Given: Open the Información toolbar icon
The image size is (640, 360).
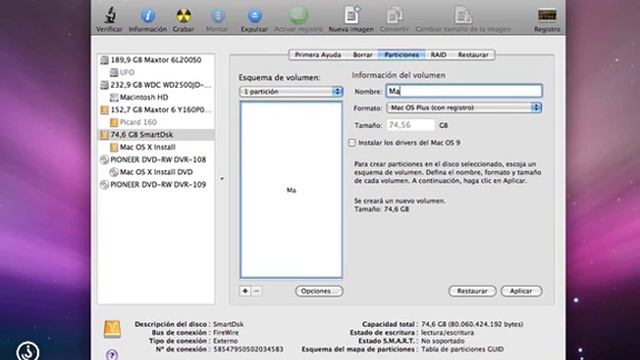Looking at the screenshot, I should [x=147, y=16].
